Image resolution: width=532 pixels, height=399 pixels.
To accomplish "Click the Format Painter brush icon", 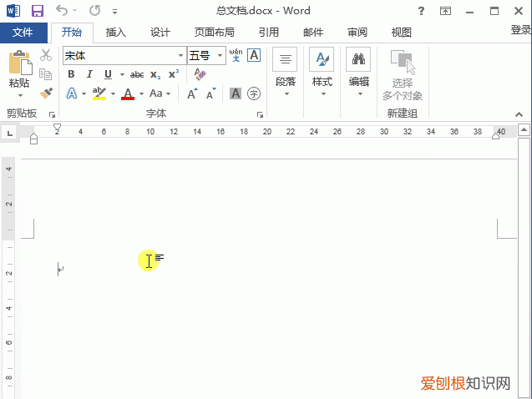I will (x=46, y=93).
